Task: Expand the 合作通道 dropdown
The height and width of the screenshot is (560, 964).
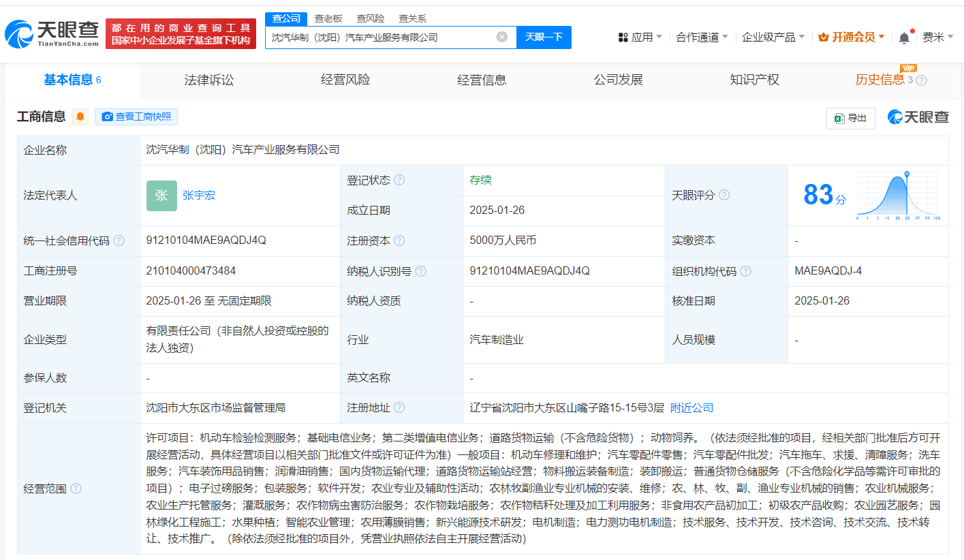Action: [702, 37]
